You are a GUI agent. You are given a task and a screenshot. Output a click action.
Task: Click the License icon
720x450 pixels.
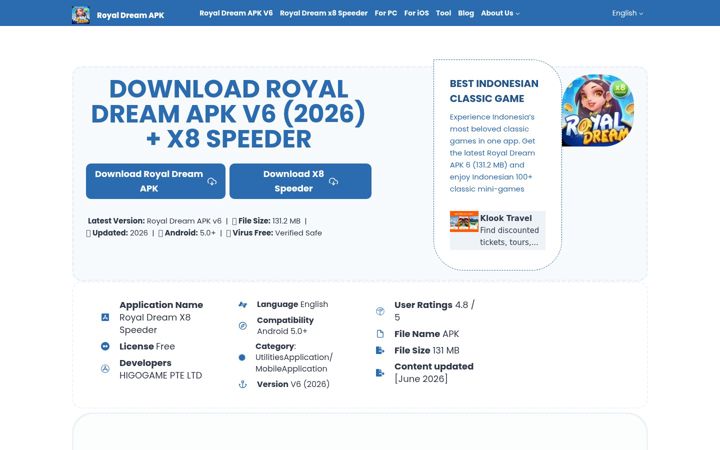pyautogui.click(x=105, y=346)
